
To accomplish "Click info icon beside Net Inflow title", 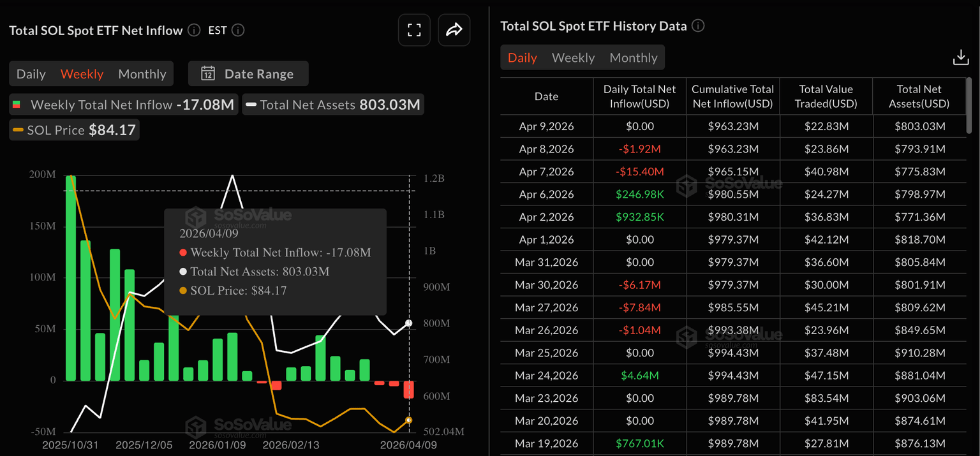I will (x=195, y=30).
